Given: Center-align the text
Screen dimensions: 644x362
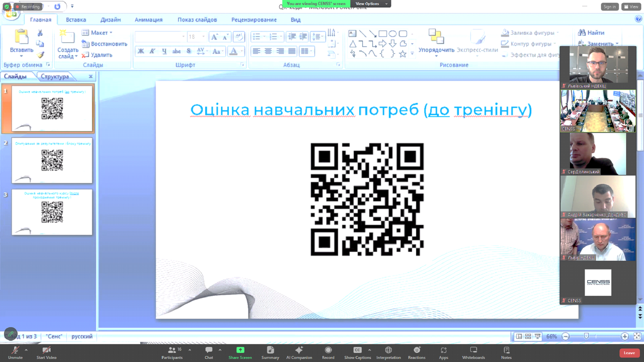Looking at the screenshot, I should coord(268,51).
